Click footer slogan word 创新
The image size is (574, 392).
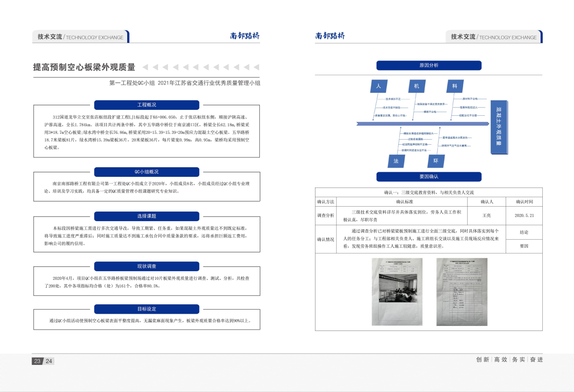coord(483,359)
